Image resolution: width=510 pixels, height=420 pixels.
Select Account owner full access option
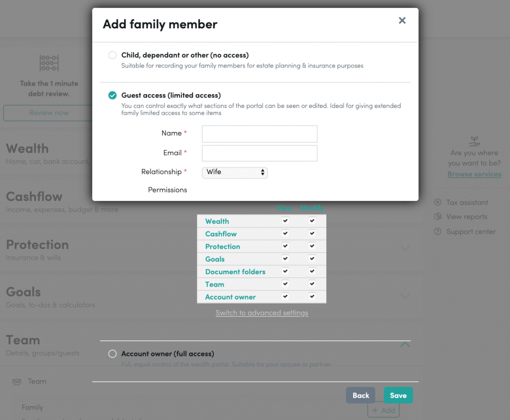tap(113, 354)
